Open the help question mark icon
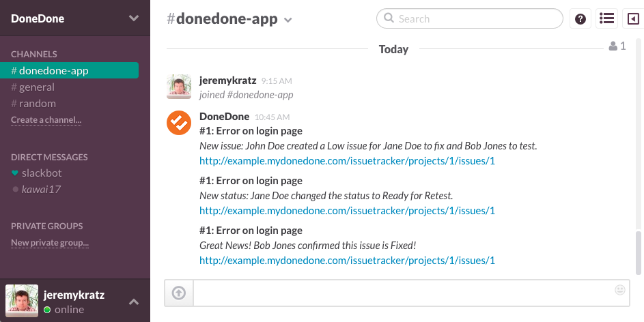This screenshot has height=322, width=644. [x=580, y=19]
